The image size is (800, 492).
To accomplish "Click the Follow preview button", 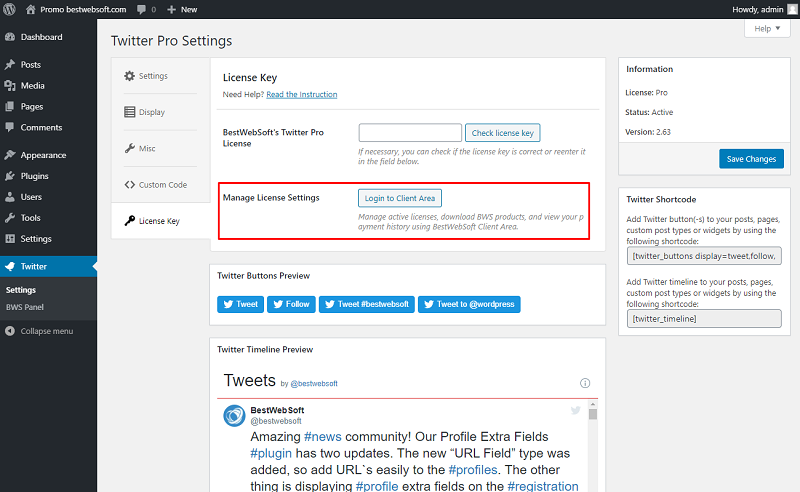I will [x=291, y=304].
